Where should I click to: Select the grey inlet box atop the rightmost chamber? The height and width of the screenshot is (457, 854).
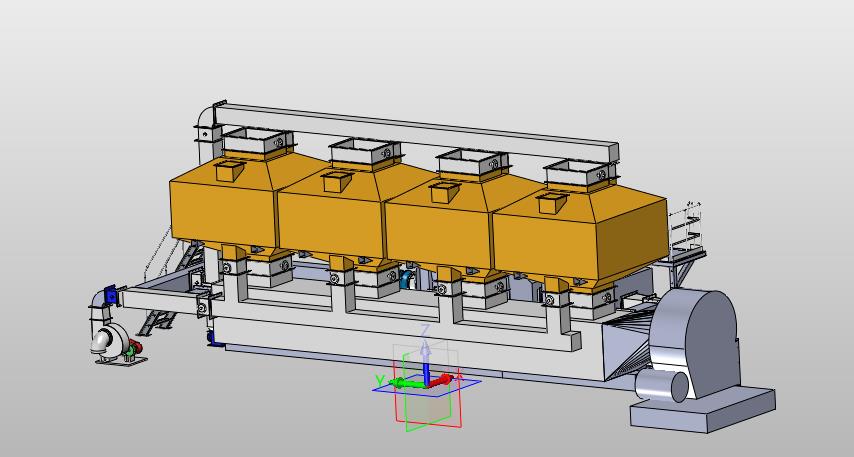point(580,173)
